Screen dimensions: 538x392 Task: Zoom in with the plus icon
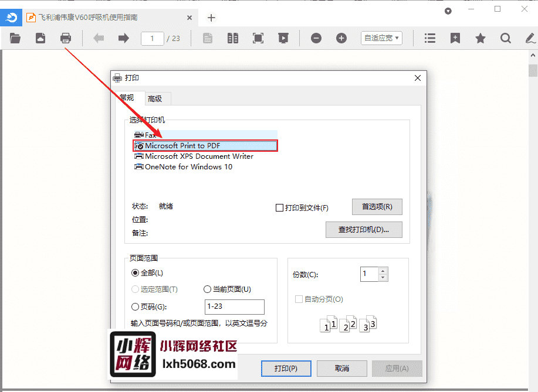[341, 38]
